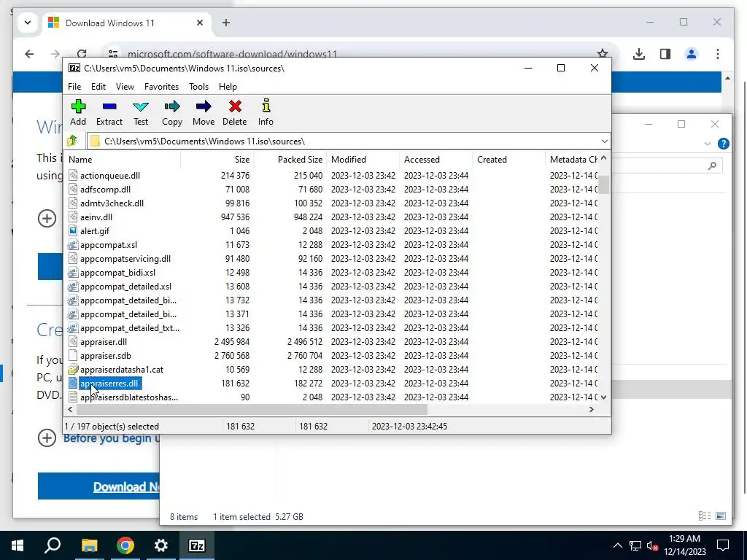This screenshot has width=747, height=560.
Task: Select the appraiser.dll file
Action: [104, 342]
